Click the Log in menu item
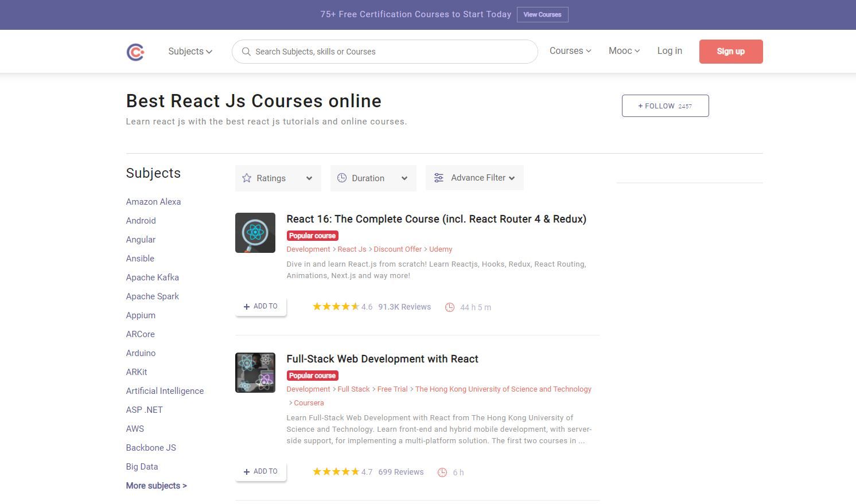The image size is (856, 504). [670, 51]
